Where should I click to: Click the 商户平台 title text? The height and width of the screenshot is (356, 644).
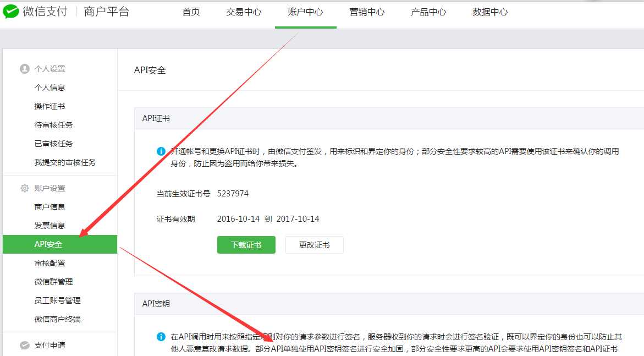107,12
